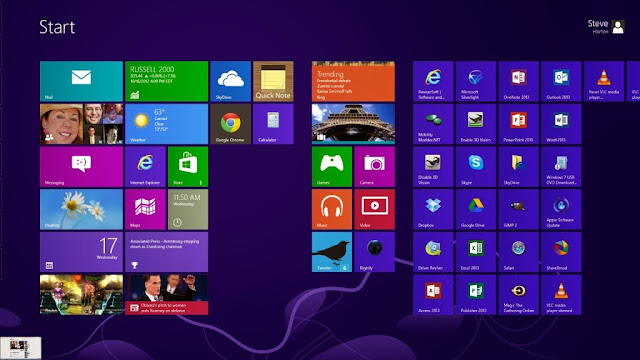Launch Access 2013
Screen dimensions: 640x360
click(x=433, y=295)
